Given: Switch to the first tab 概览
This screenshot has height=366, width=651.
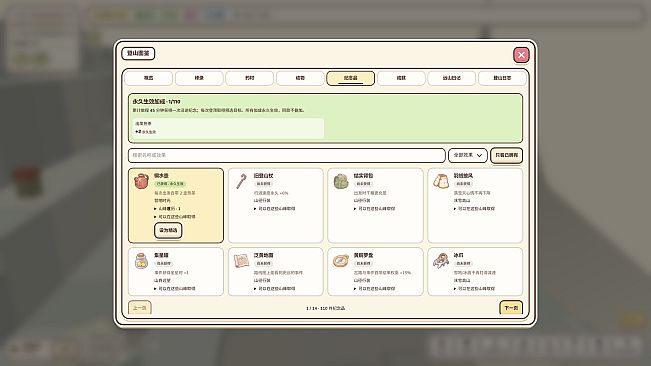Looking at the screenshot, I should pyautogui.click(x=149, y=78).
